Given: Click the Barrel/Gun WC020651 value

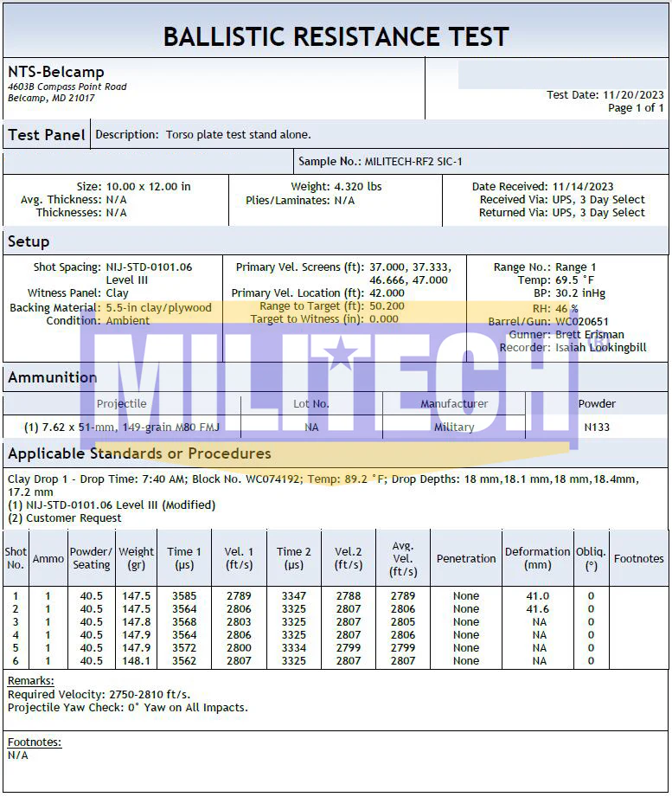Looking at the screenshot, I should 581,321.
